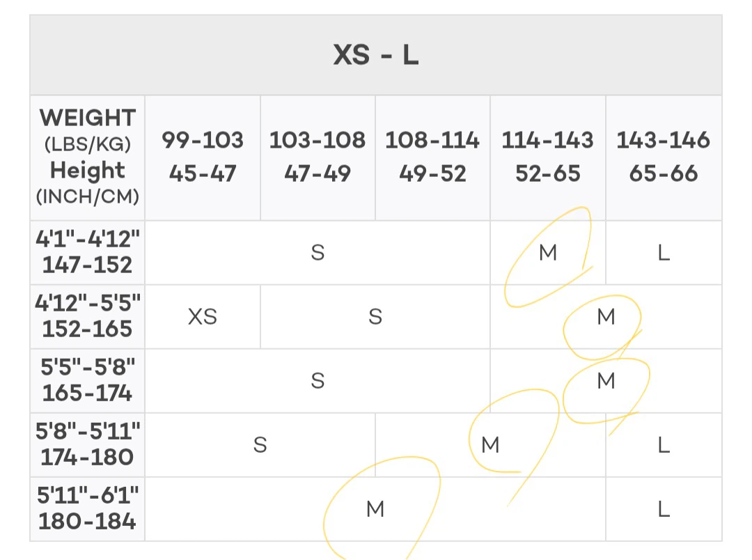Image resolution: width=752 pixels, height=560 pixels.
Task: Click the 5'8"-5'11" height row label
Action: click(x=87, y=445)
